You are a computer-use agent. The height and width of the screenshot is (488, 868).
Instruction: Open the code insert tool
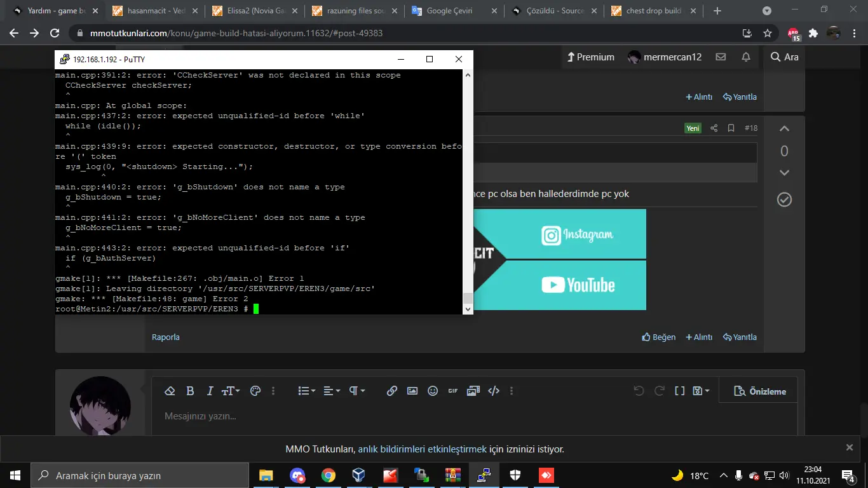(x=494, y=391)
